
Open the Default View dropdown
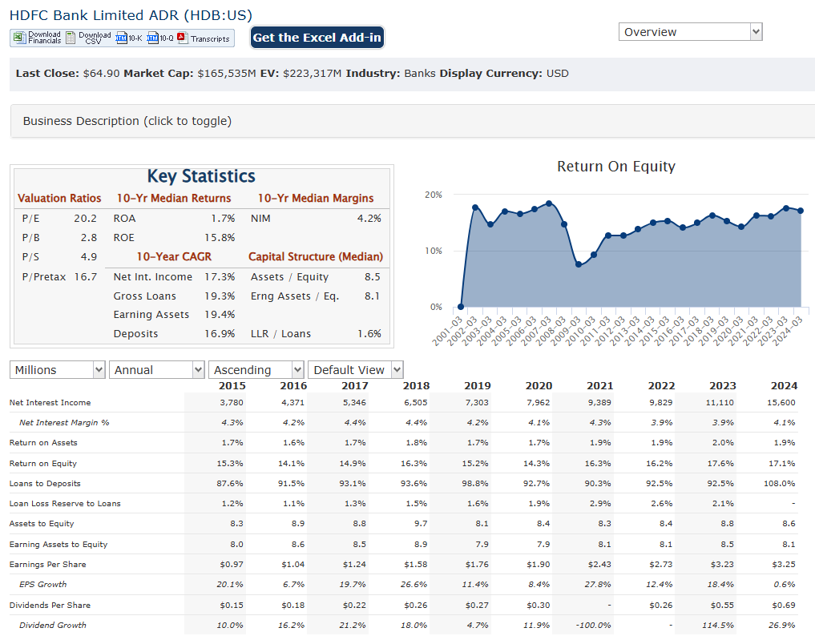[x=356, y=370]
